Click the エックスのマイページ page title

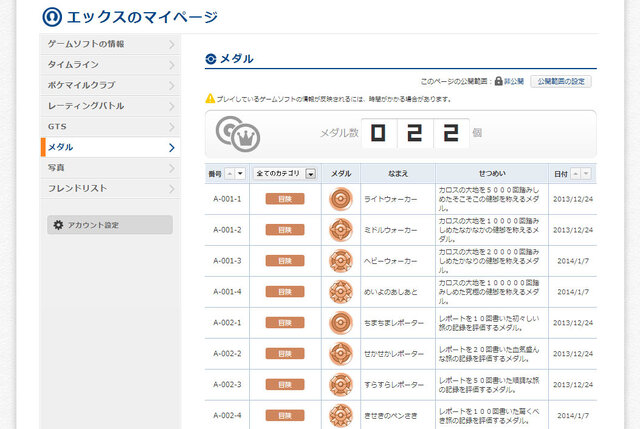142,17
